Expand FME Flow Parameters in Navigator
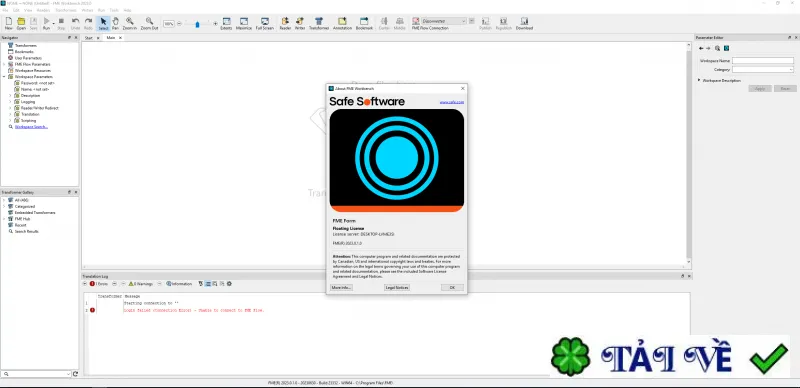This screenshot has width=800, height=388. (x=4, y=64)
